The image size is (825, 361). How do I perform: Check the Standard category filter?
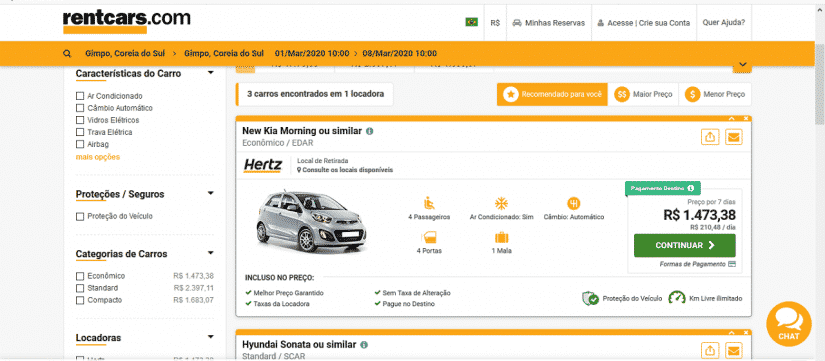point(80,288)
